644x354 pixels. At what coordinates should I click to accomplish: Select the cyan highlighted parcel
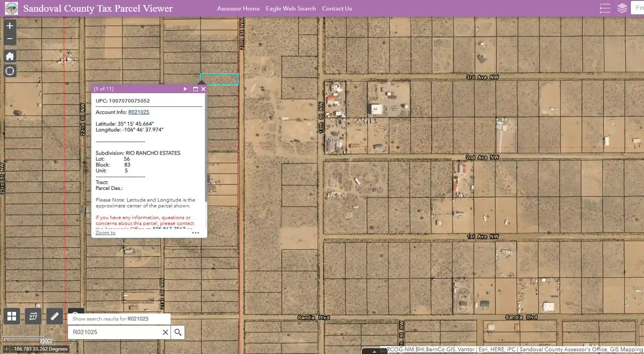pyautogui.click(x=219, y=79)
